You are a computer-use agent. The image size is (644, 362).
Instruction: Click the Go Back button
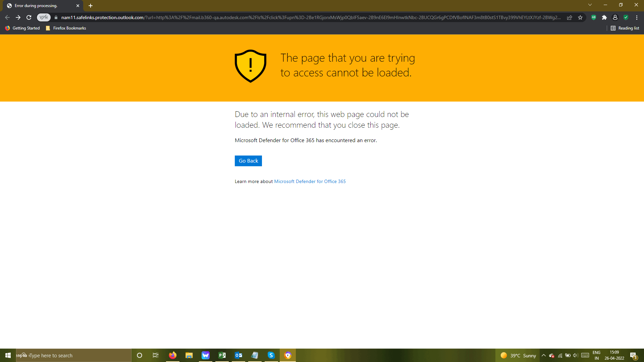(248, 161)
